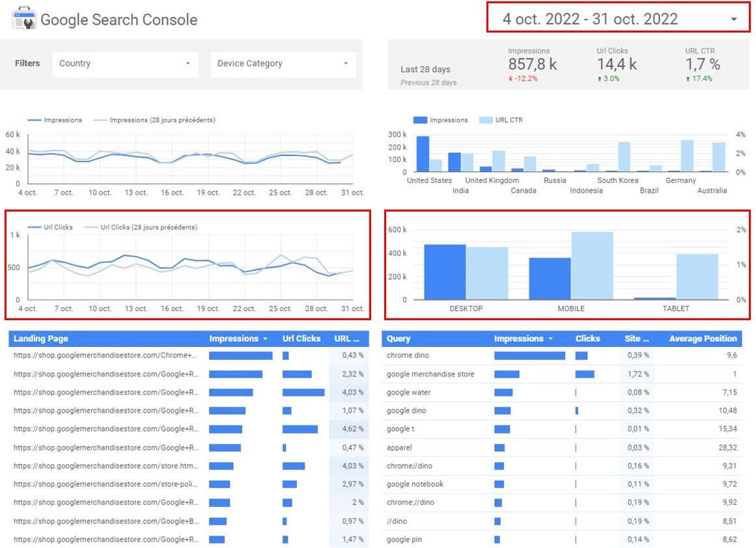Click the 'Last 28 days' label
The width and height of the screenshot is (756, 548).
425,70
